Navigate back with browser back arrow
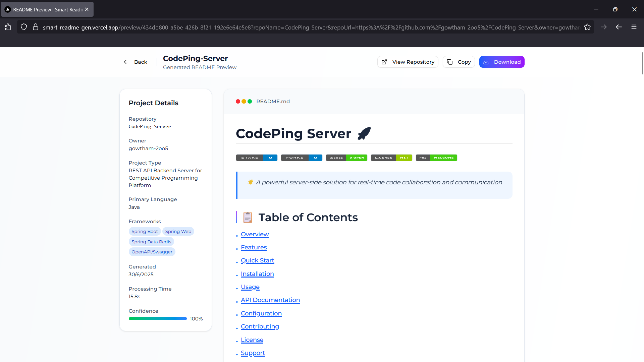The height and width of the screenshot is (362, 644). 619,27
